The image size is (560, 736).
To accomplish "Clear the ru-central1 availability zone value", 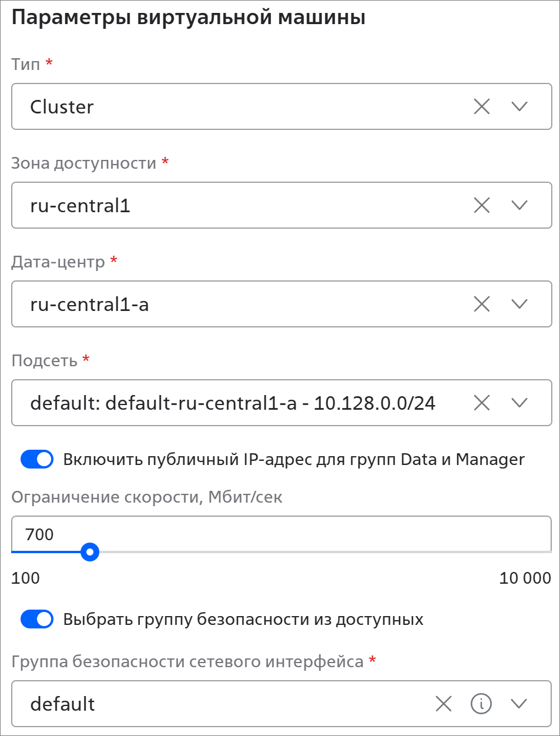I will coord(482,205).
